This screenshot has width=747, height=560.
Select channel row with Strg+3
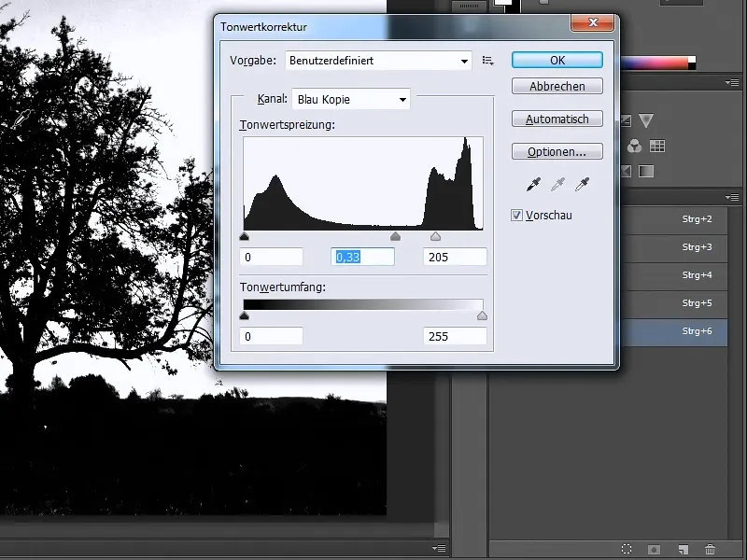point(674,247)
